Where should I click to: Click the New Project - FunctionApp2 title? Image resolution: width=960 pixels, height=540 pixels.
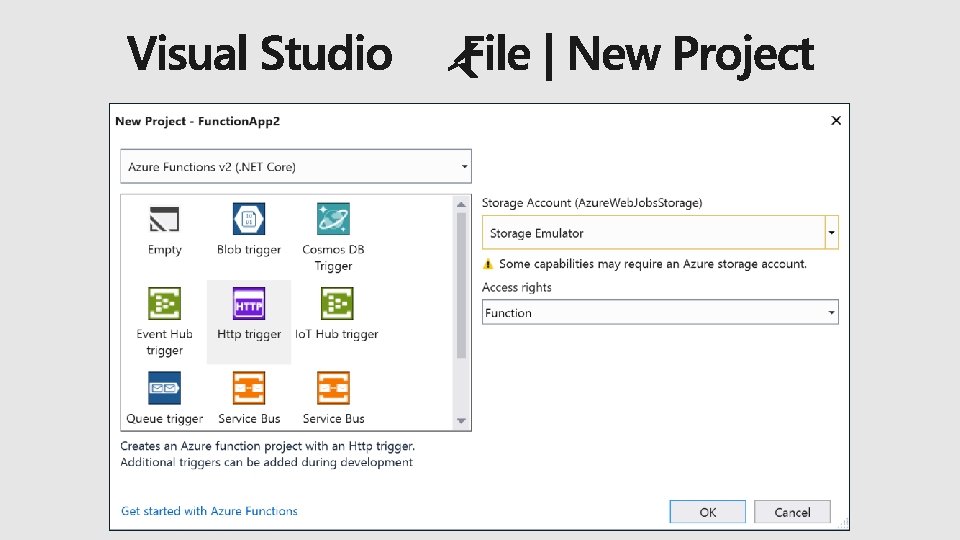point(197,121)
